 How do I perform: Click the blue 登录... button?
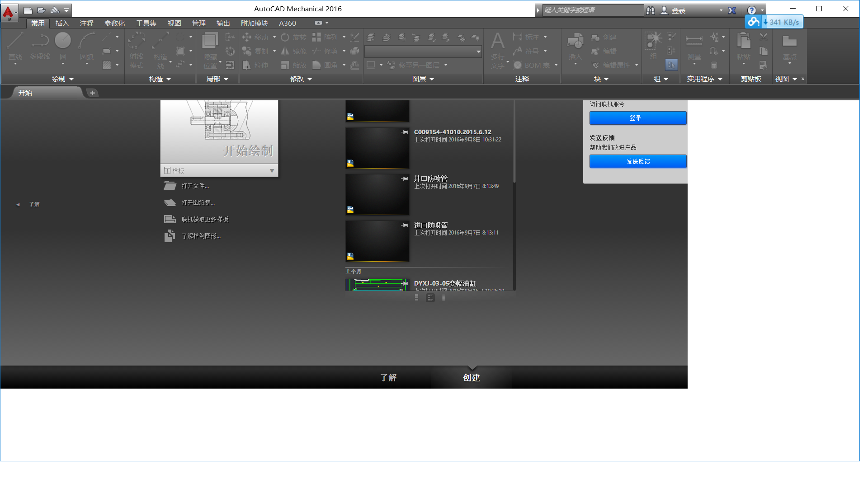click(x=638, y=118)
